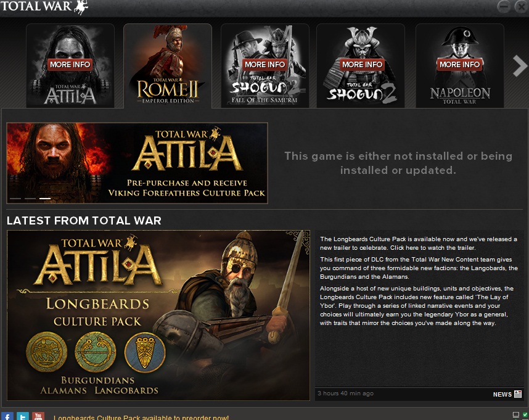
Task: Click the paragraph about three formidable new factions
Action: click(419, 268)
